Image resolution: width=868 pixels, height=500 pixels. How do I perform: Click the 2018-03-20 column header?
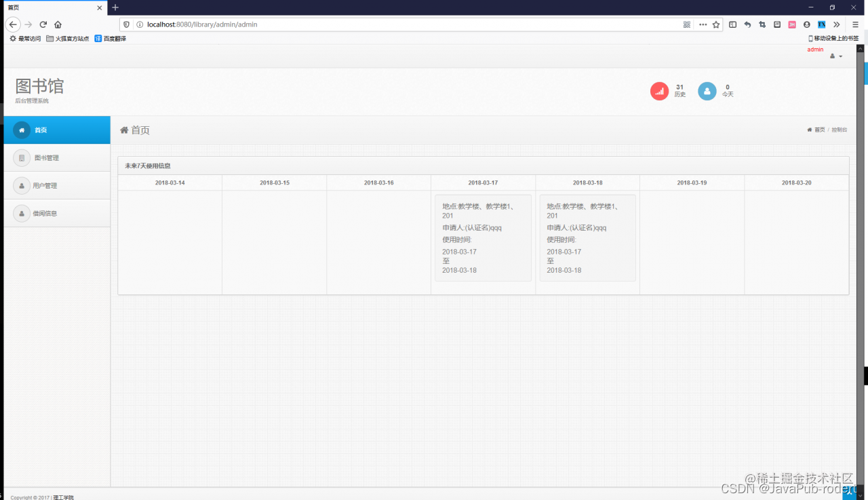tap(797, 182)
